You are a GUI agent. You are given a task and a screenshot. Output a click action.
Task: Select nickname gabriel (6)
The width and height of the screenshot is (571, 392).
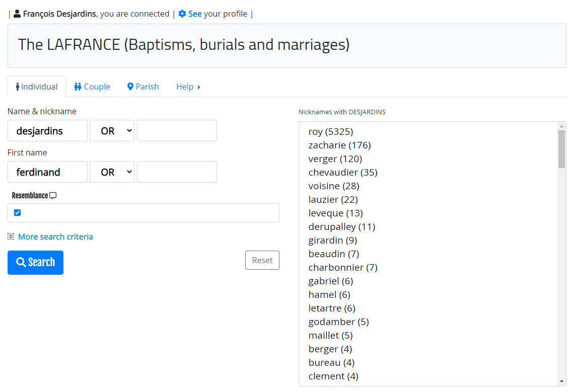331,281
